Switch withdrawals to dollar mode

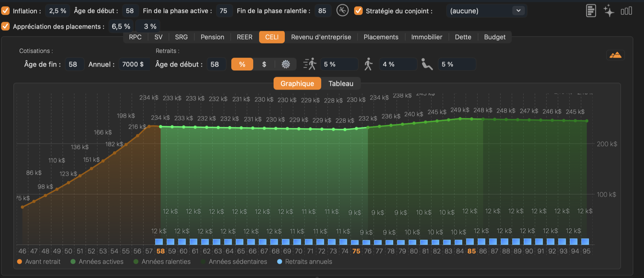click(264, 64)
